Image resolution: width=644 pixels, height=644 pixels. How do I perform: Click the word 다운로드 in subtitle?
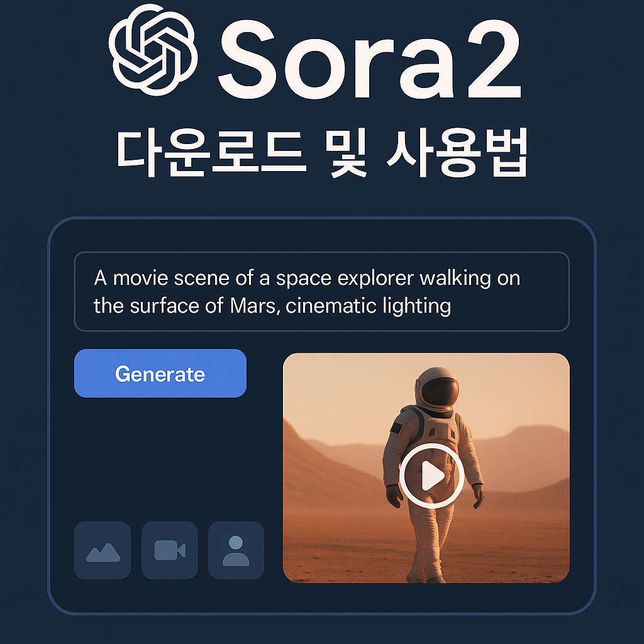211,153
